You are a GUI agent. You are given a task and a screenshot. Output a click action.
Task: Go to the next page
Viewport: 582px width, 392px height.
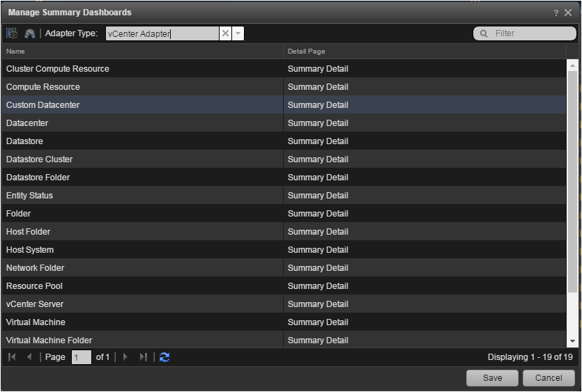[125, 357]
